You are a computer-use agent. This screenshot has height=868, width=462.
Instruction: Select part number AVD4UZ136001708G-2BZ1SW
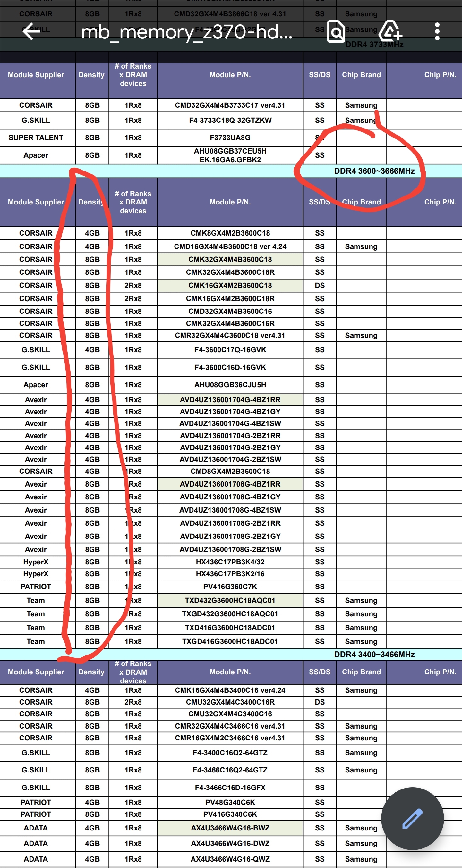click(x=230, y=549)
